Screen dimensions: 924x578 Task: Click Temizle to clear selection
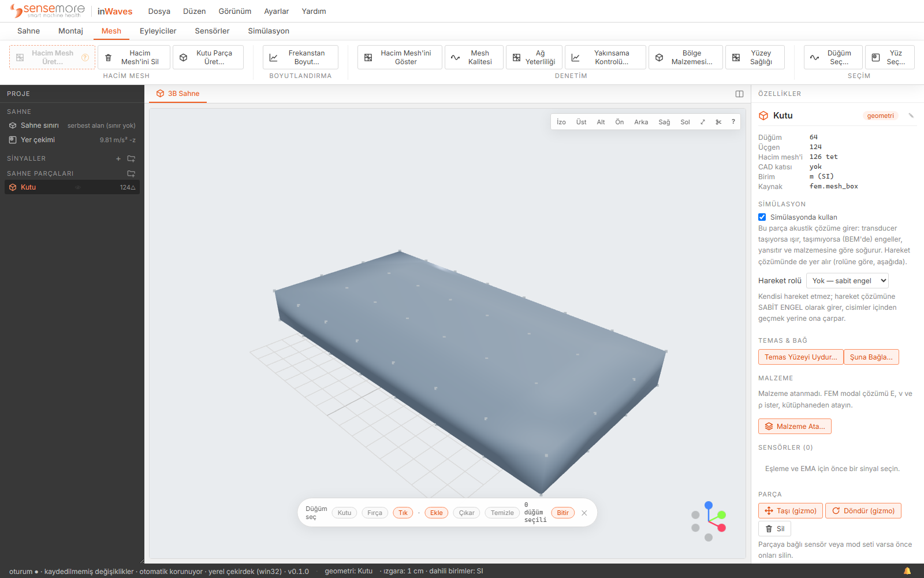(x=502, y=513)
